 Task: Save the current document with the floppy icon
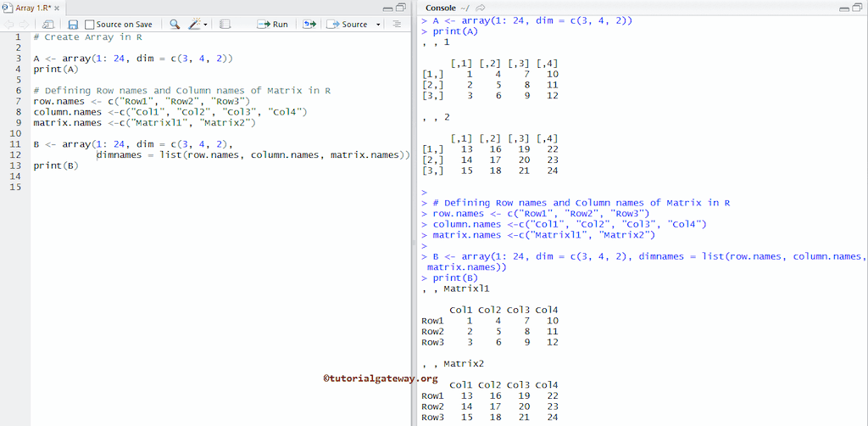click(x=73, y=25)
